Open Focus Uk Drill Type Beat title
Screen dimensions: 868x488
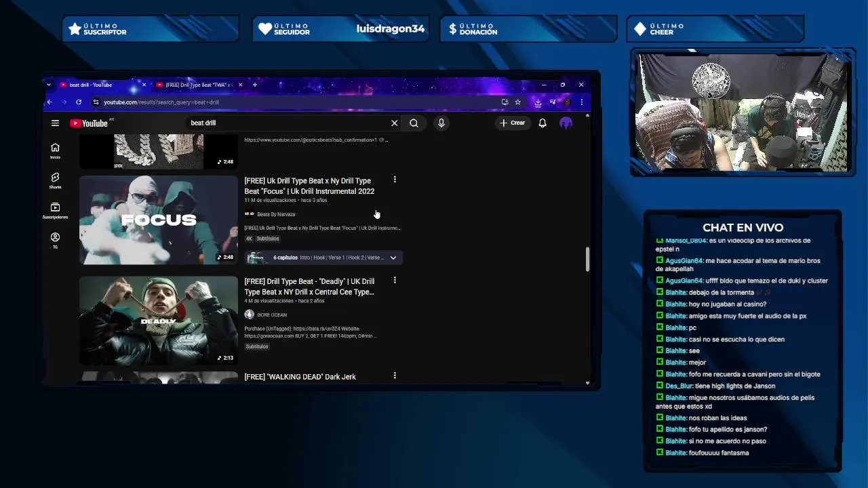309,186
